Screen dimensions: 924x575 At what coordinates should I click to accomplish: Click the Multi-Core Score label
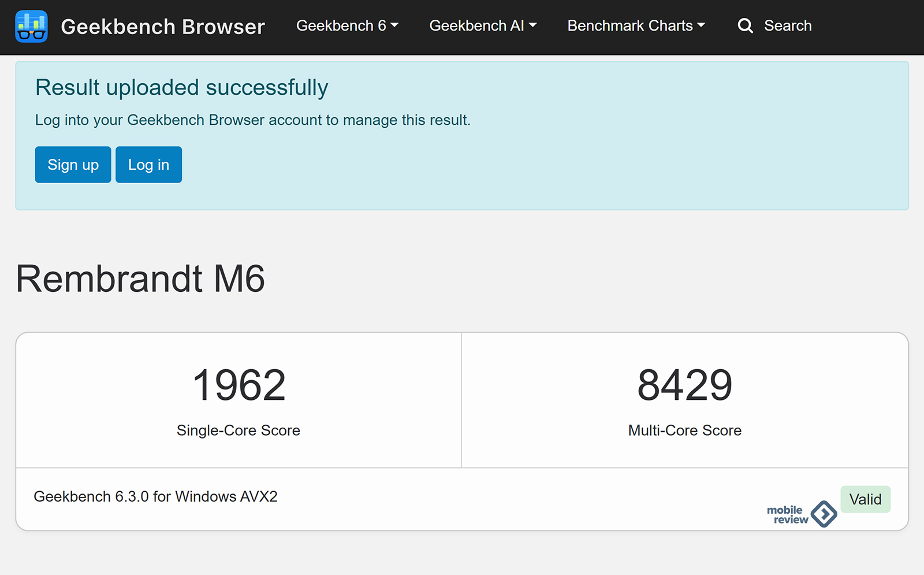click(x=684, y=431)
